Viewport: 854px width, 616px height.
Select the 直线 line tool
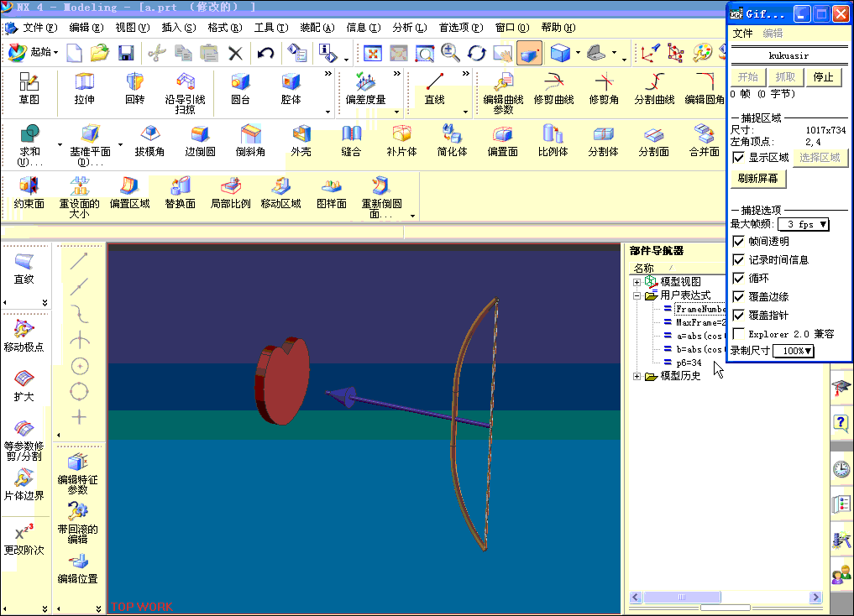(435, 89)
